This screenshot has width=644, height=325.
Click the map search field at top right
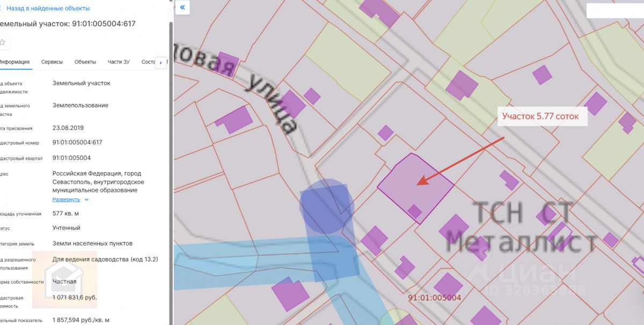(615, 11)
